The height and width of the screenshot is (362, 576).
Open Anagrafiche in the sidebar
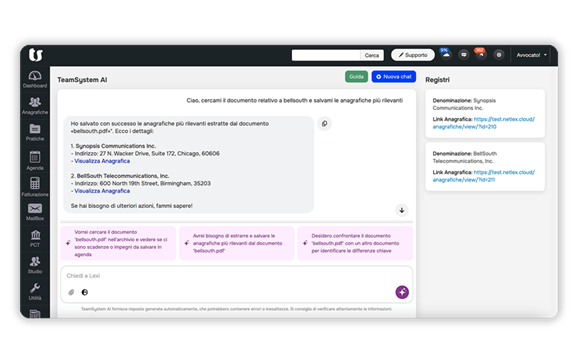pyautogui.click(x=35, y=105)
